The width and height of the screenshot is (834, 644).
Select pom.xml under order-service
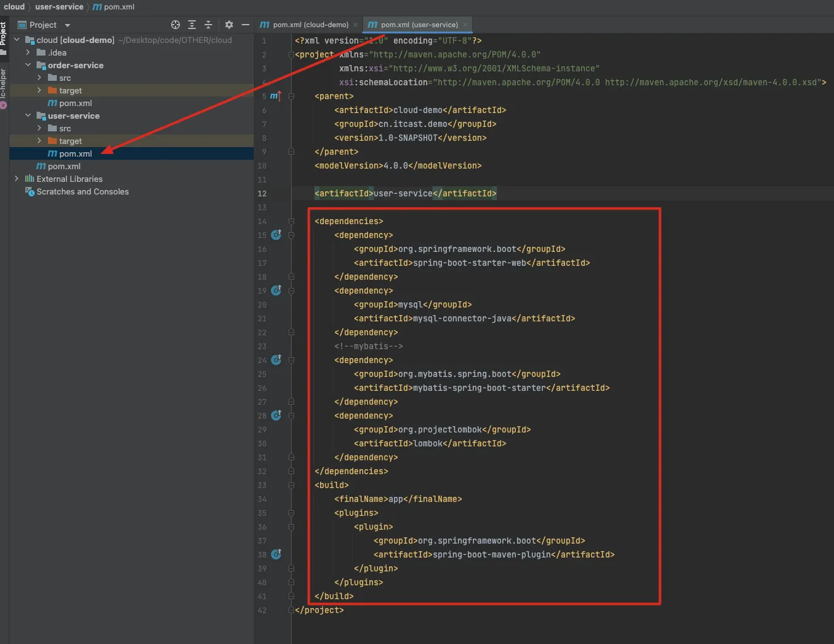click(75, 103)
